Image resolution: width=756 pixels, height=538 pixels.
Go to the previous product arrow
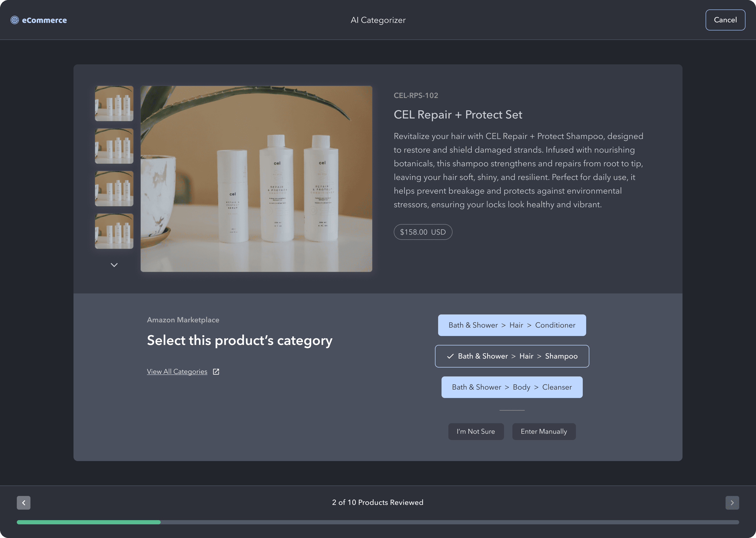tap(24, 503)
